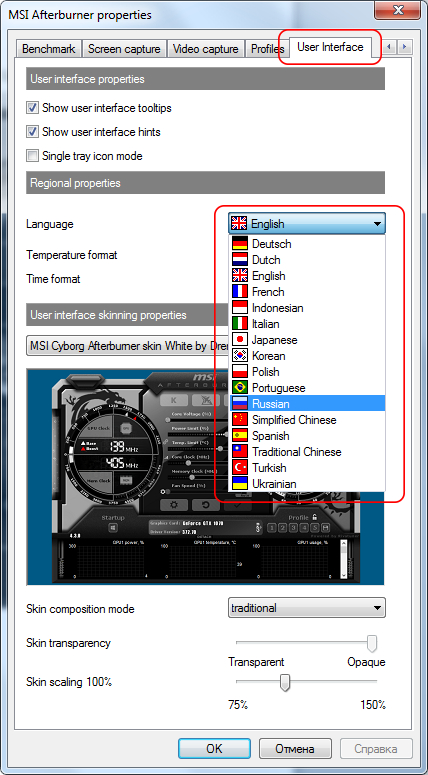The width and height of the screenshot is (428, 775).
Task: Switch to the Profiles tab
Action: (x=267, y=49)
